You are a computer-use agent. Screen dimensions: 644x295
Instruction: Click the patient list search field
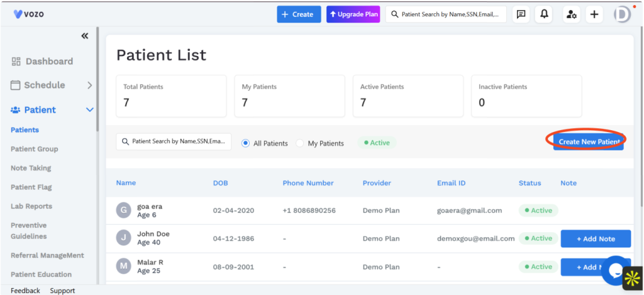coord(174,142)
